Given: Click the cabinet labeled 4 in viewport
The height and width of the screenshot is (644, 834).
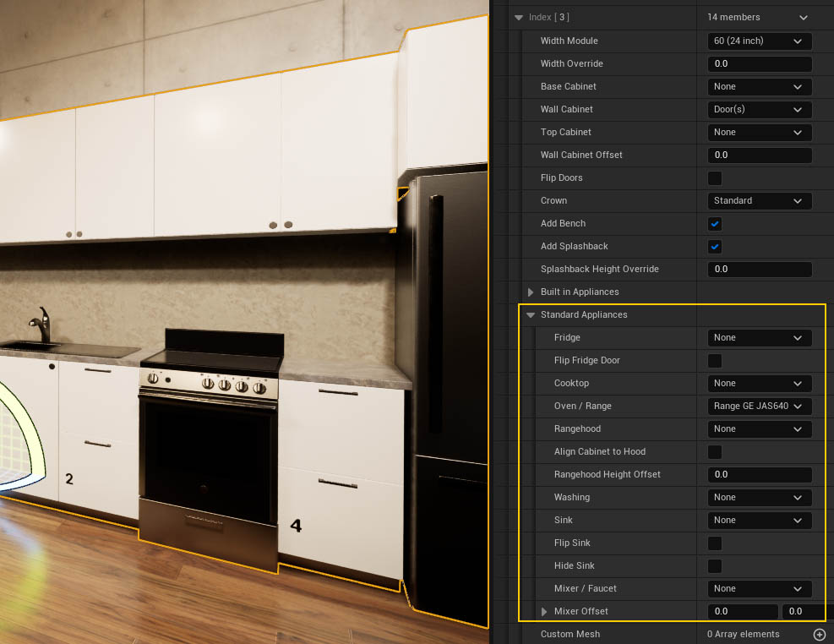Looking at the screenshot, I should 341,478.
